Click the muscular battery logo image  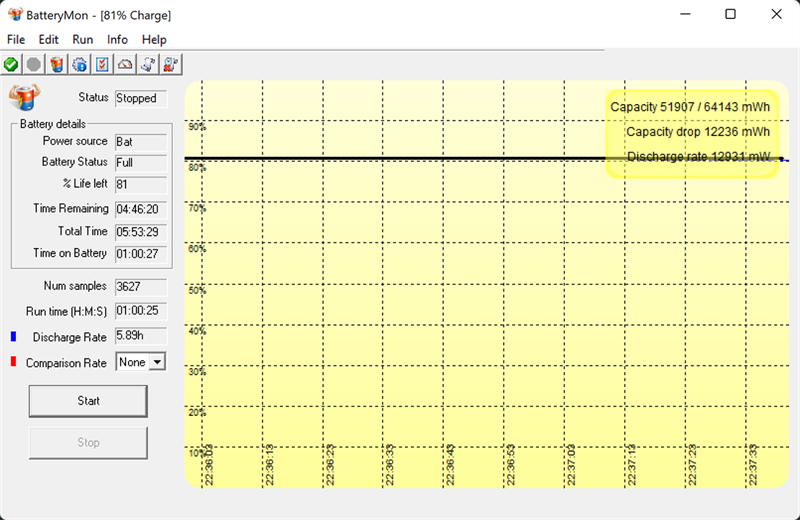pos(25,97)
